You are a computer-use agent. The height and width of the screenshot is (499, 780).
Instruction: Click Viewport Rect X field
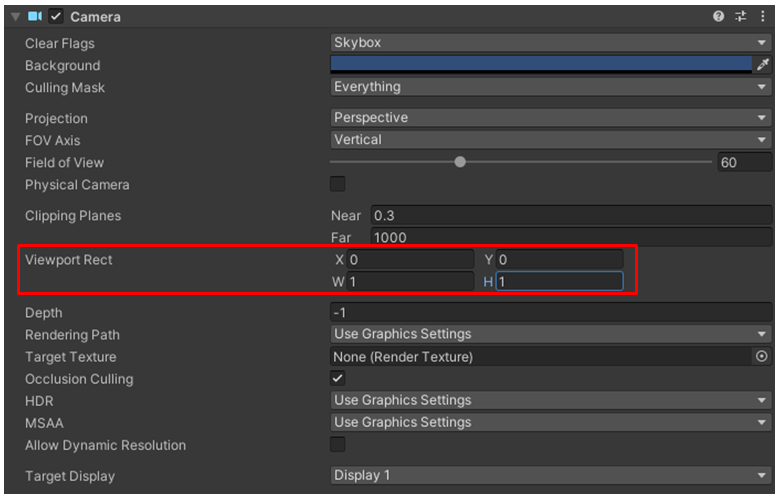click(x=410, y=260)
